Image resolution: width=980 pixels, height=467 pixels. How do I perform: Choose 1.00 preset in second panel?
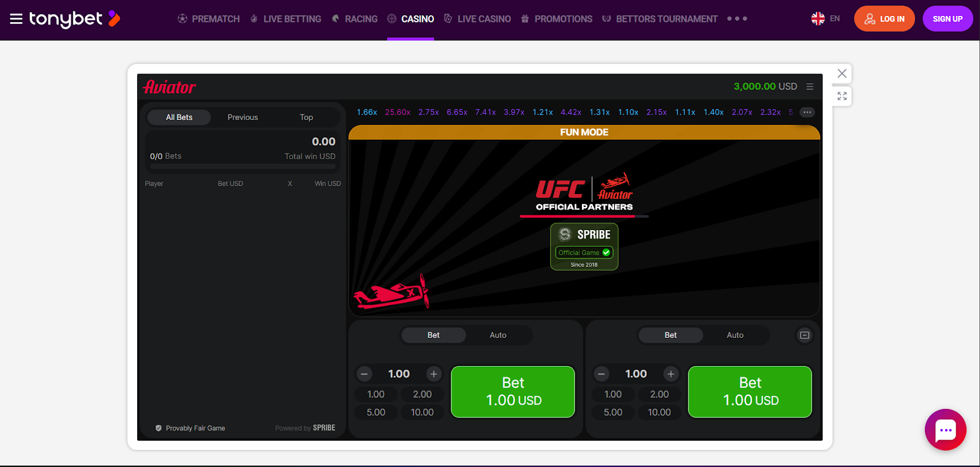[x=613, y=395]
